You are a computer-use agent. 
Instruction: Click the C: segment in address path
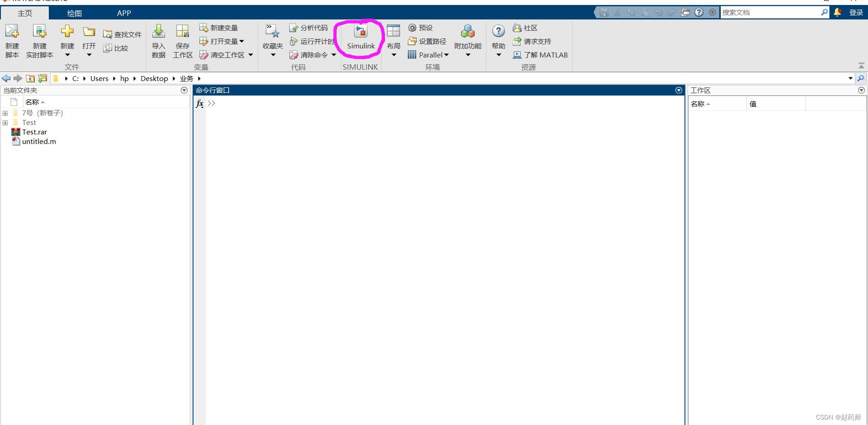pos(75,79)
